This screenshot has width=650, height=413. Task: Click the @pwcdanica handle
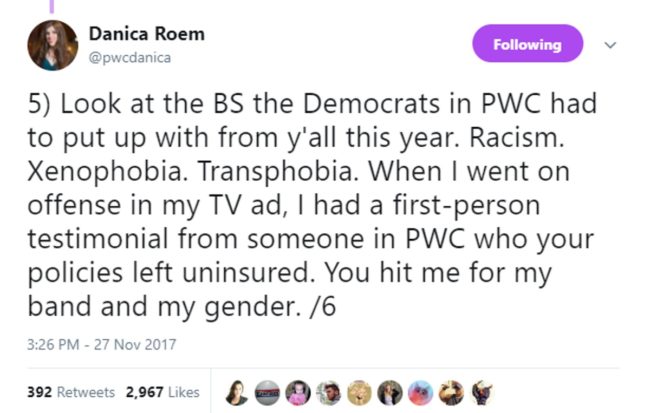(129, 57)
